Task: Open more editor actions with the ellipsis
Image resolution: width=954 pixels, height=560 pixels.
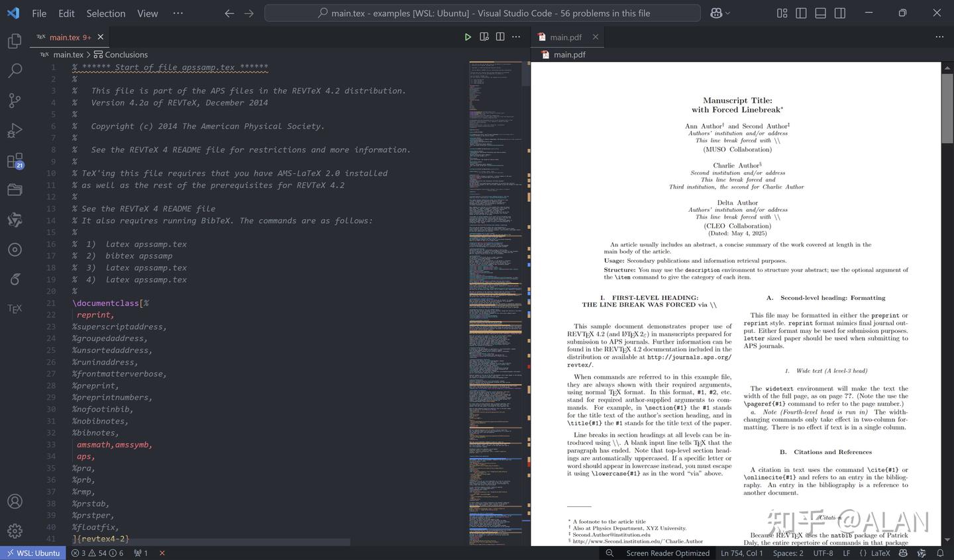Action: (x=516, y=36)
